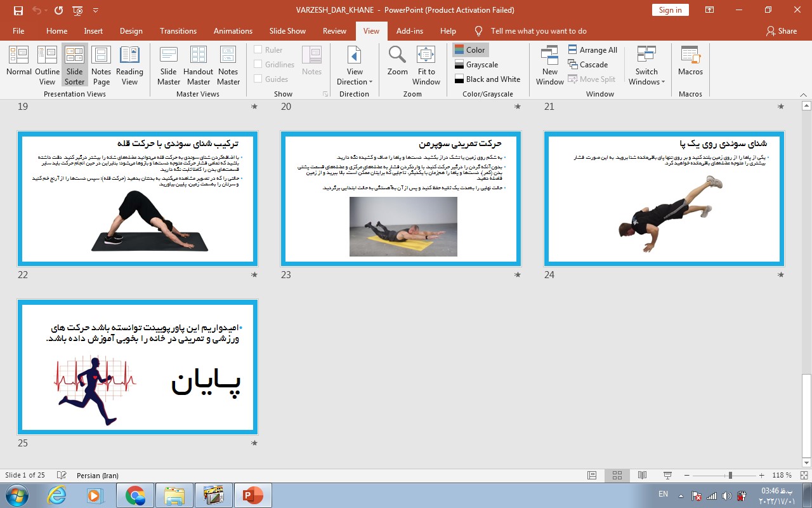Open the Show group dialog launcher
Image resolution: width=812 pixels, height=508 pixels.
[x=325, y=94]
